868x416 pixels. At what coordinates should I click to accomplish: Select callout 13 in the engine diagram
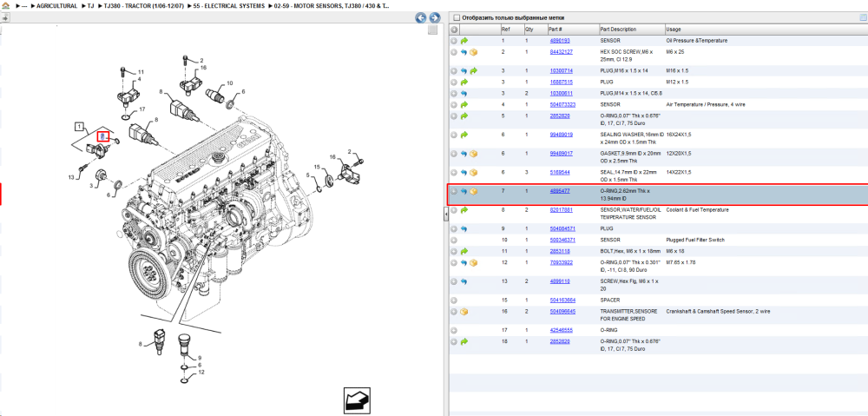71,177
